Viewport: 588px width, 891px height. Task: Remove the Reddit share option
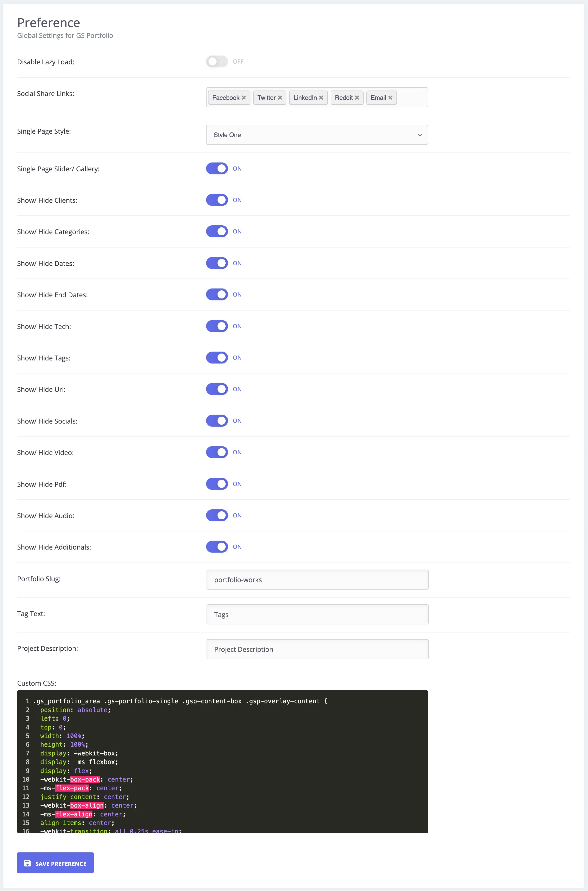(357, 97)
